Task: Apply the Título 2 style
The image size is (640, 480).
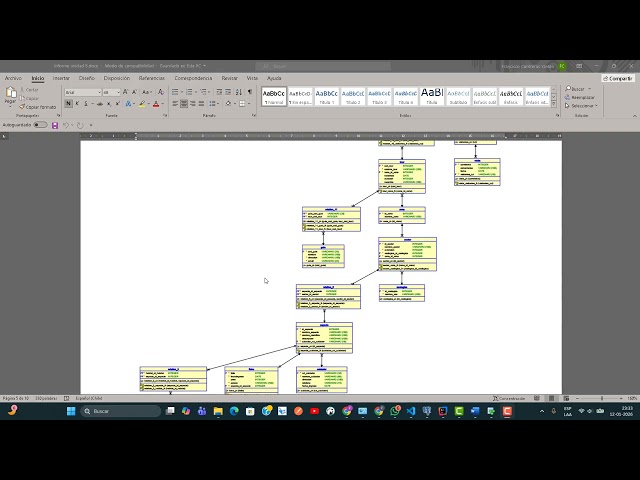Action: [x=353, y=97]
